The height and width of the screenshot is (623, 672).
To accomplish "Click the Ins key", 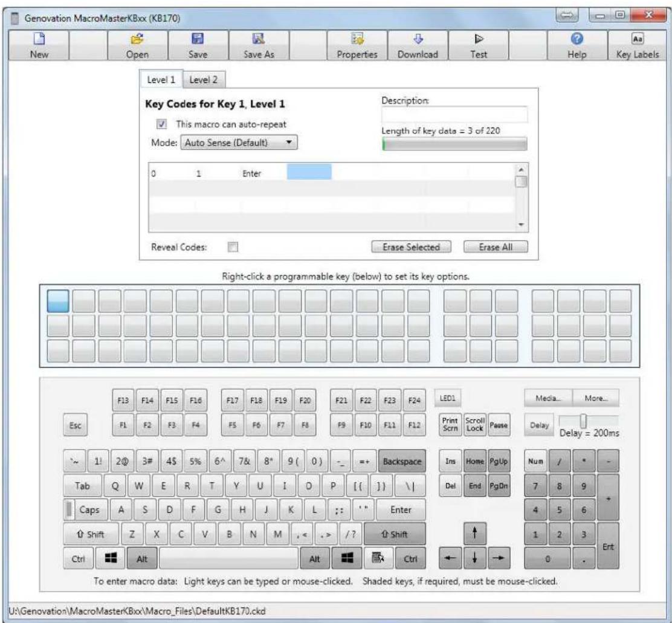I will click(450, 461).
